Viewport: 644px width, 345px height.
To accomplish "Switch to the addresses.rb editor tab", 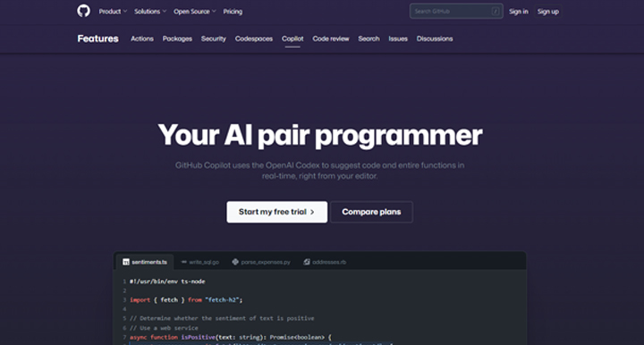I will pyautogui.click(x=325, y=262).
